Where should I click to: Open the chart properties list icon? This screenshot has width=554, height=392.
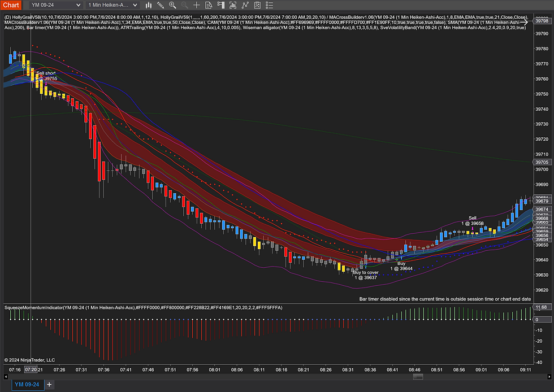[x=269, y=5]
